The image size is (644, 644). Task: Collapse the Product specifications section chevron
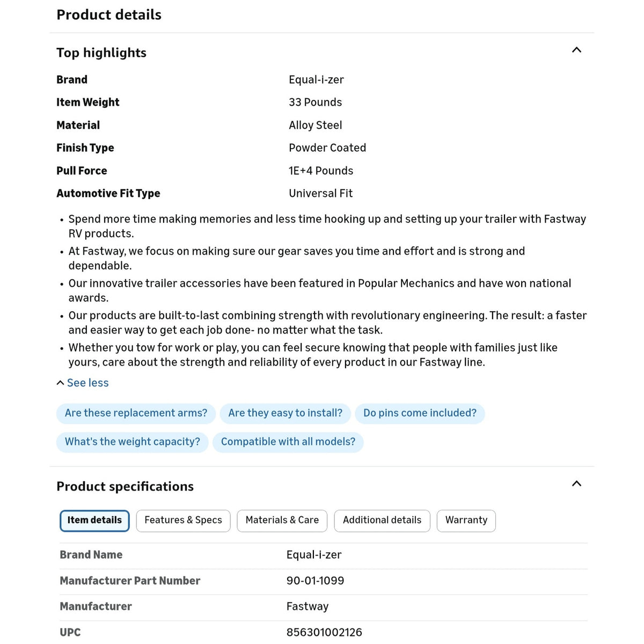[x=577, y=484]
